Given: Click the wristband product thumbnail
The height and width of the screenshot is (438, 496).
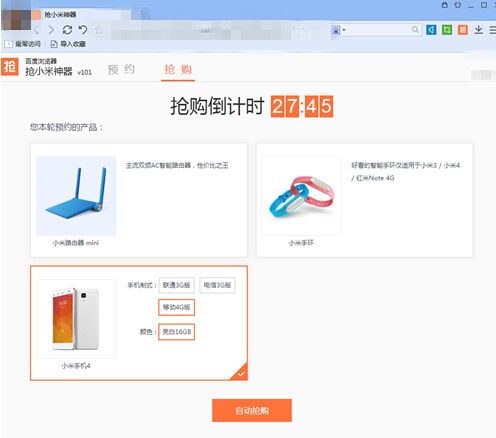Looking at the screenshot, I should (302, 196).
